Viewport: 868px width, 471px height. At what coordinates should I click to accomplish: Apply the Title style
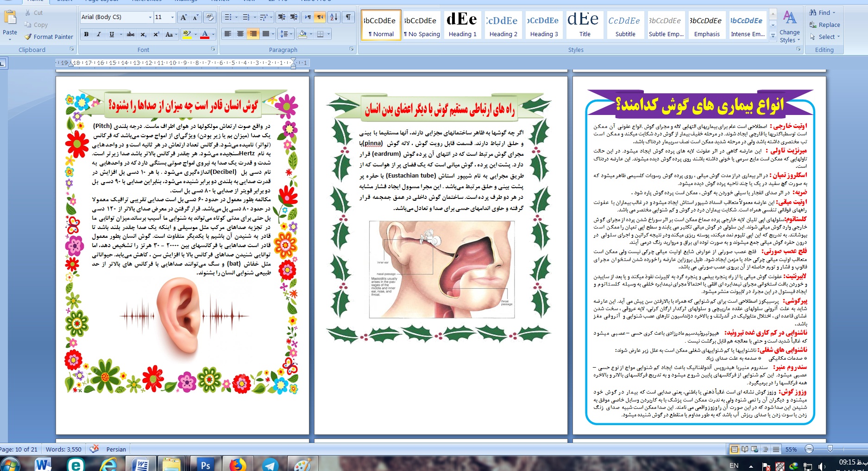coord(585,25)
